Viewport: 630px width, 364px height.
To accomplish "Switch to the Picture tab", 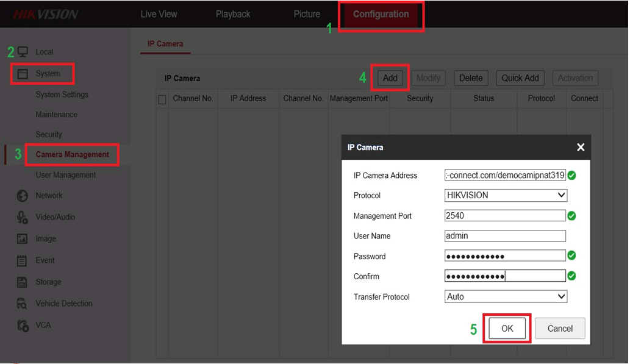I will click(x=307, y=14).
